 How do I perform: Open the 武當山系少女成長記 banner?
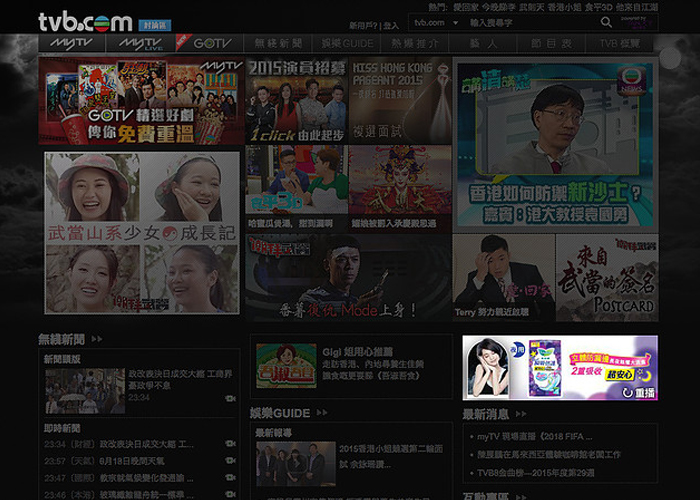(x=142, y=232)
